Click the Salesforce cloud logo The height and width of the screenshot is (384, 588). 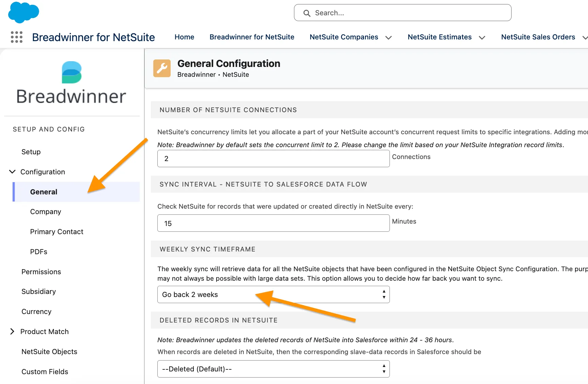(23, 13)
